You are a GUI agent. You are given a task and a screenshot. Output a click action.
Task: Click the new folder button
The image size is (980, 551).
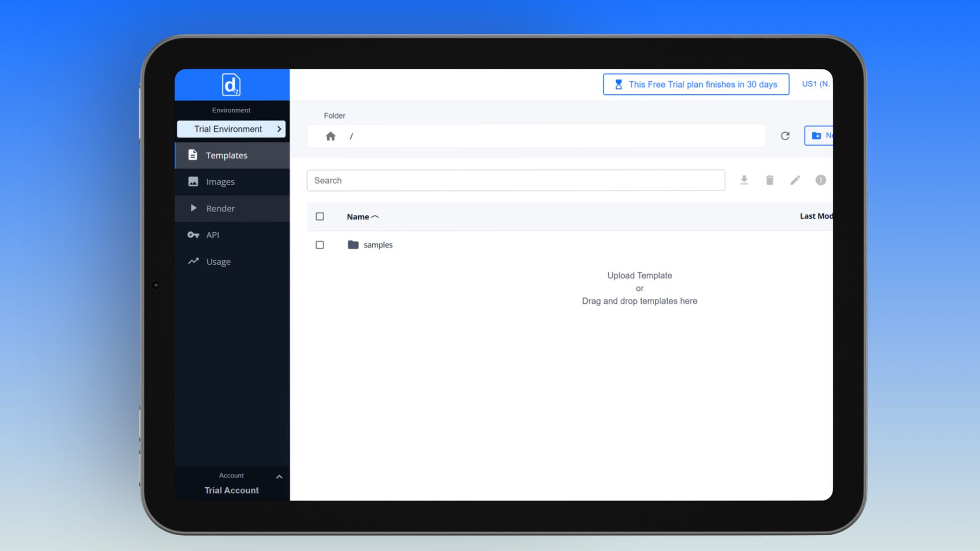pyautogui.click(x=820, y=136)
